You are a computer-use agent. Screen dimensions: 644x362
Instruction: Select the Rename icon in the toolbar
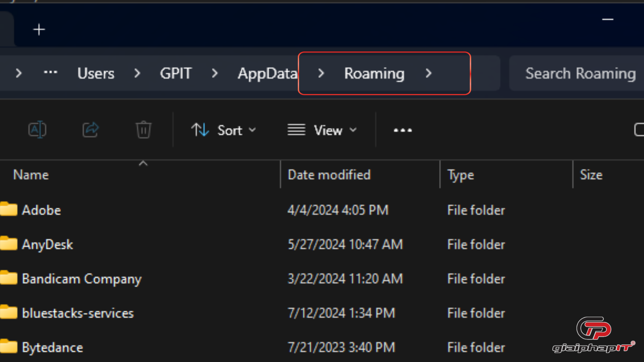pos(37,130)
